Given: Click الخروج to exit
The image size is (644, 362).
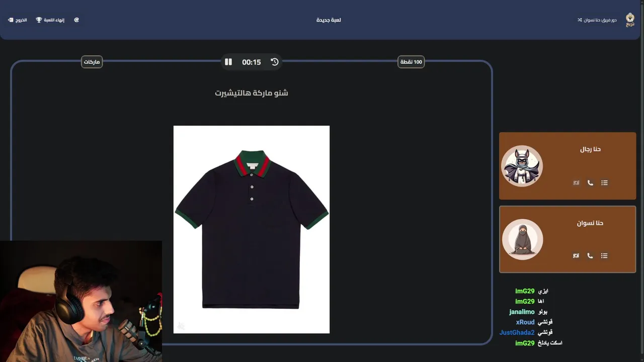Looking at the screenshot, I should [18, 20].
